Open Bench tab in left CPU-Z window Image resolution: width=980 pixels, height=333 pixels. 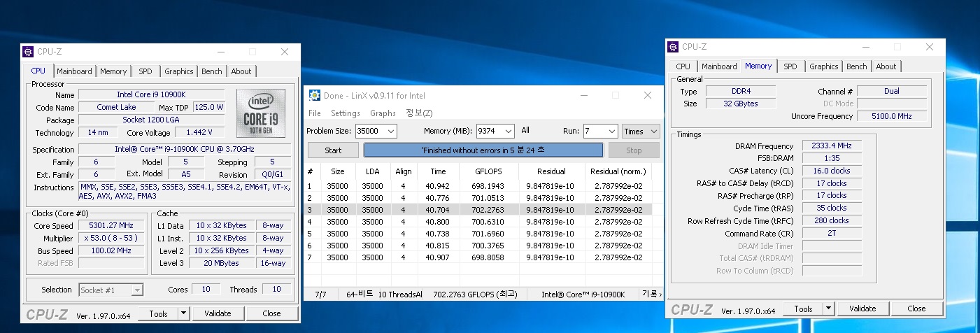(212, 71)
